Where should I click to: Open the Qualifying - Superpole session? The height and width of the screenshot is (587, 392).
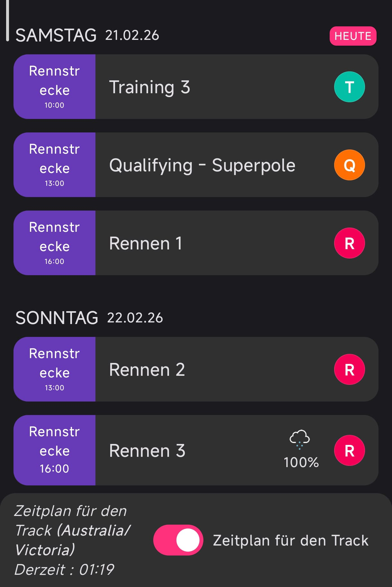pos(202,165)
